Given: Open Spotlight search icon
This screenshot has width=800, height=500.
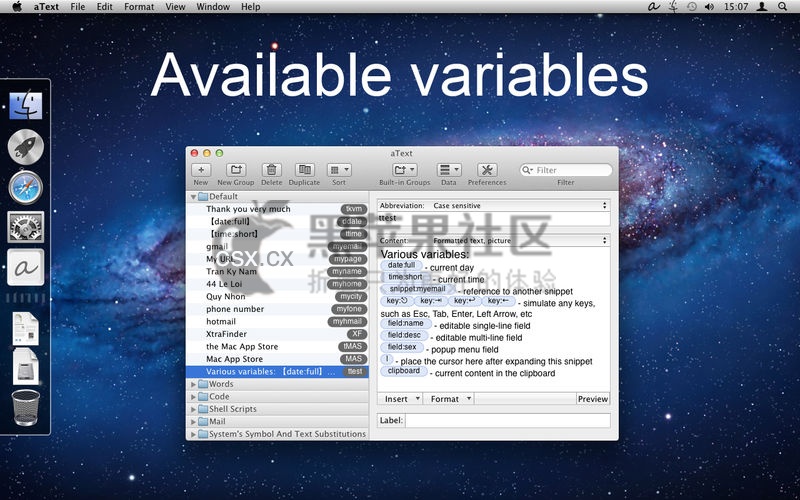Looking at the screenshot, I should pyautogui.click(x=782, y=7).
